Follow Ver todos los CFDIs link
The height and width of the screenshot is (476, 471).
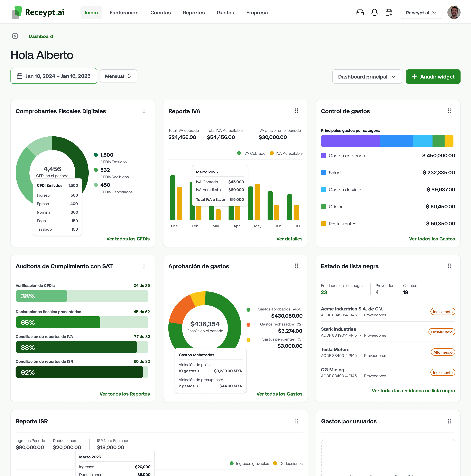pos(128,239)
